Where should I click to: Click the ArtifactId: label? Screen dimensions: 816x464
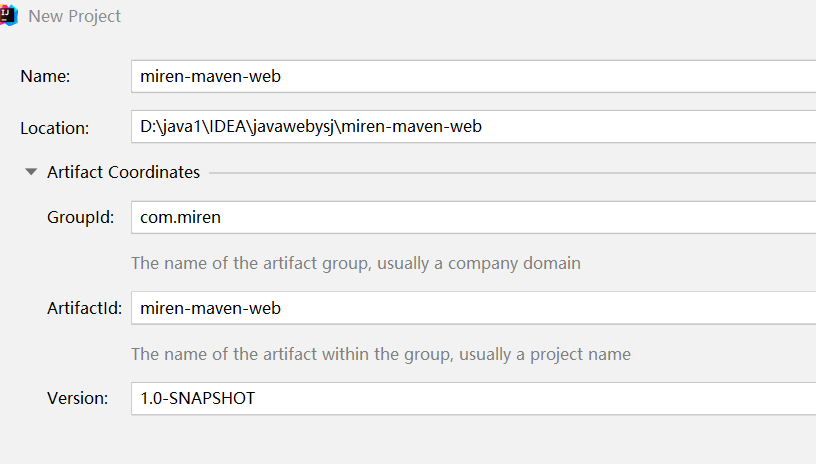coord(84,308)
